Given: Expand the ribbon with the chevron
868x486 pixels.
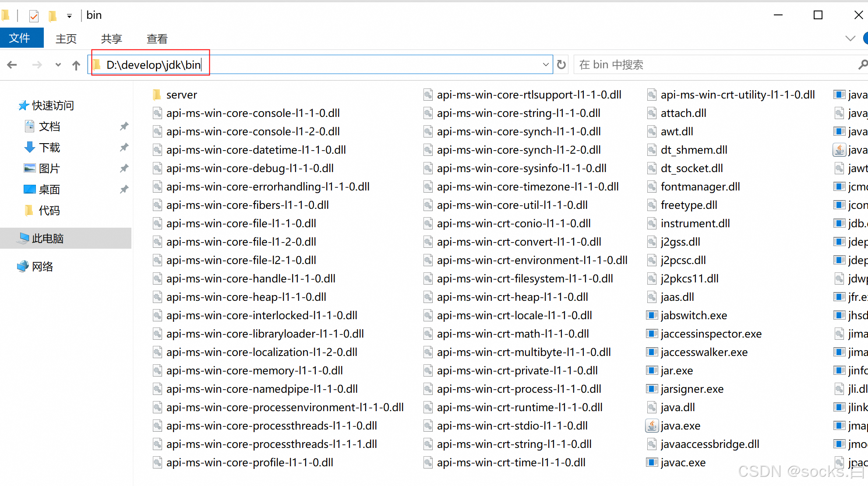Looking at the screenshot, I should pyautogui.click(x=850, y=39).
